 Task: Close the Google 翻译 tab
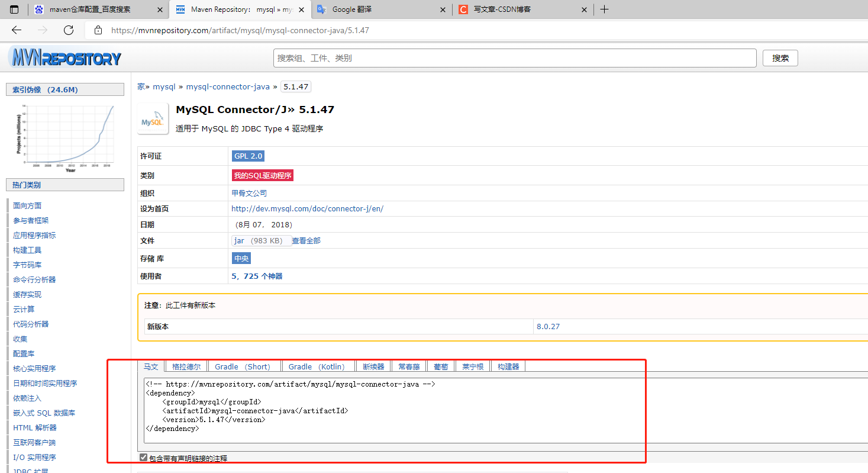coord(443,9)
